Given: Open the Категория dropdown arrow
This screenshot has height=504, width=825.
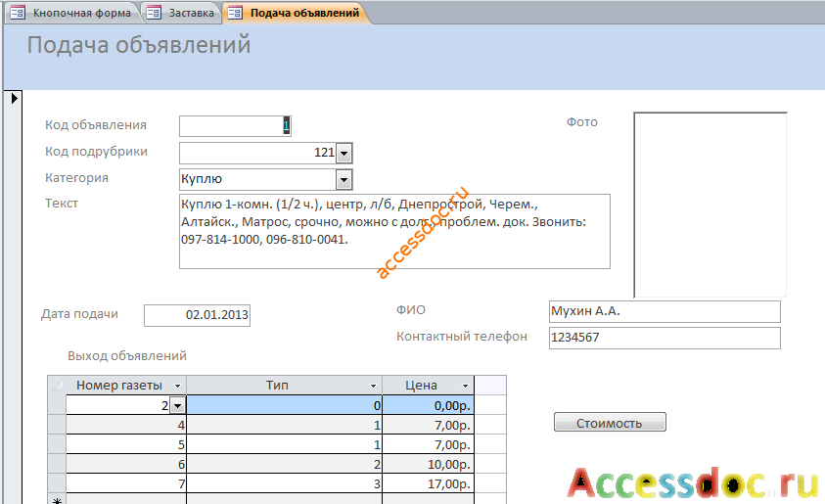Looking at the screenshot, I should click(344, 180).
